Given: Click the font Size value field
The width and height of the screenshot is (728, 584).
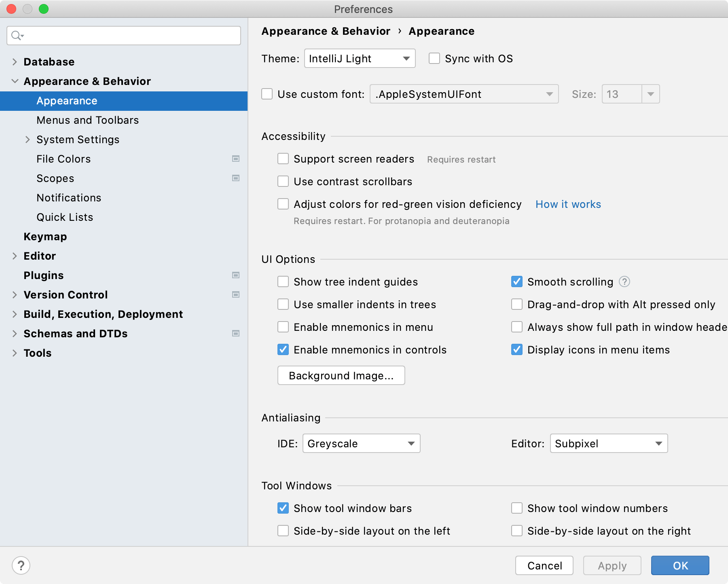Looking at the screenshot, I should (622, 94).
